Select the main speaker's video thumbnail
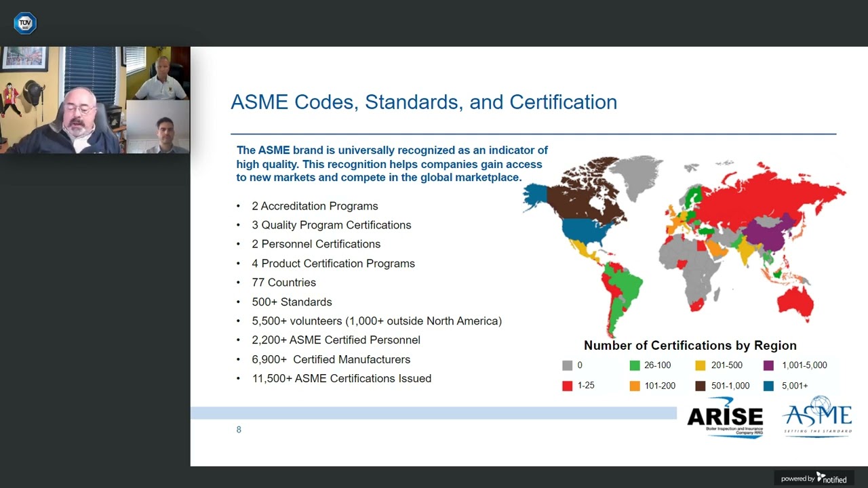Viewport: 868px width, 488px height. 62,100
